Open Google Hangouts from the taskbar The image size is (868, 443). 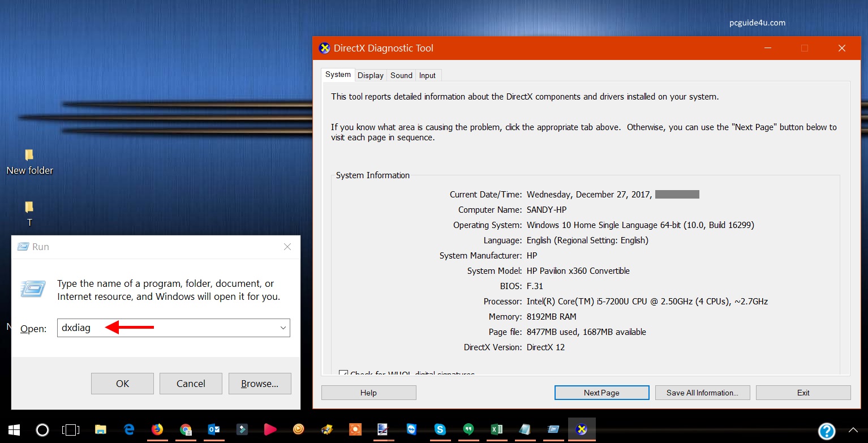click(x=469, y=430)
